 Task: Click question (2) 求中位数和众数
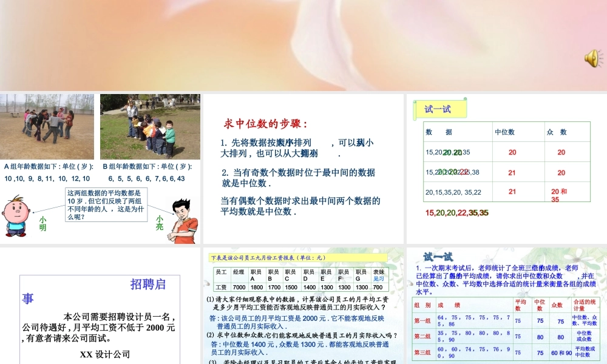pyautogui.click(x=302, y=335)
